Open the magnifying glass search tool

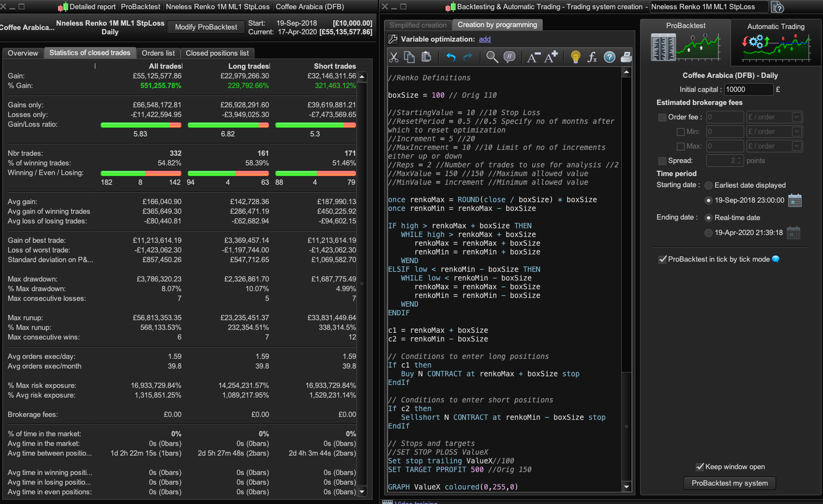492,57
